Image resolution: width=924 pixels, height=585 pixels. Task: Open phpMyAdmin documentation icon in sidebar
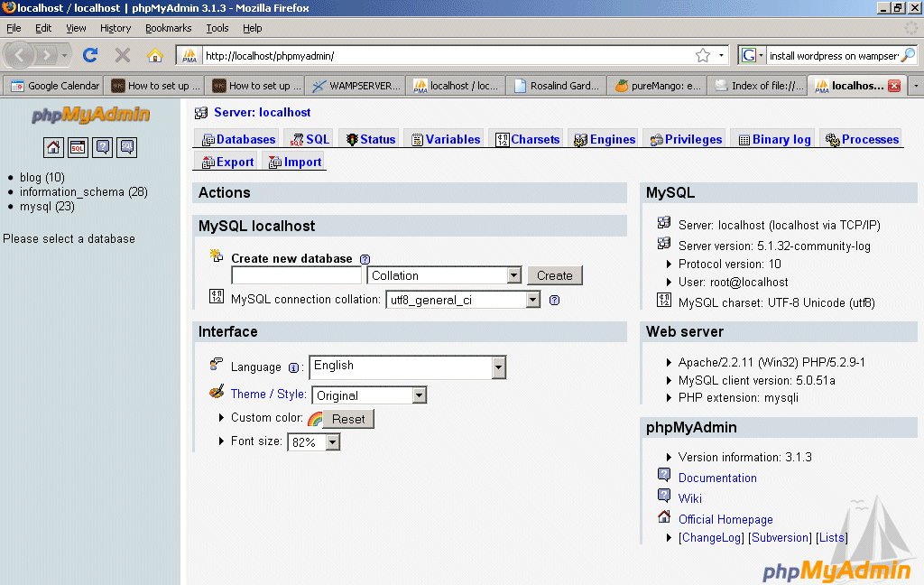103,147
